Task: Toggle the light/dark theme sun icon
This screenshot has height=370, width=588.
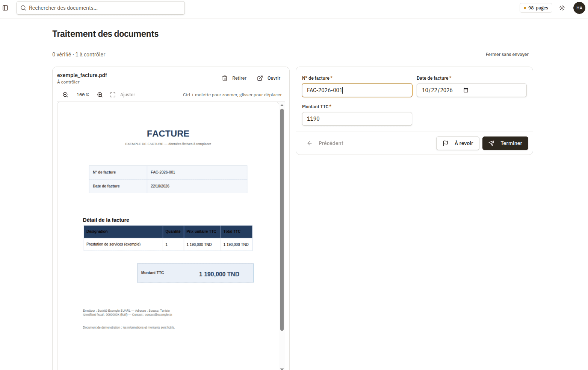Action: pyautogui.click(x=562, y=8)
